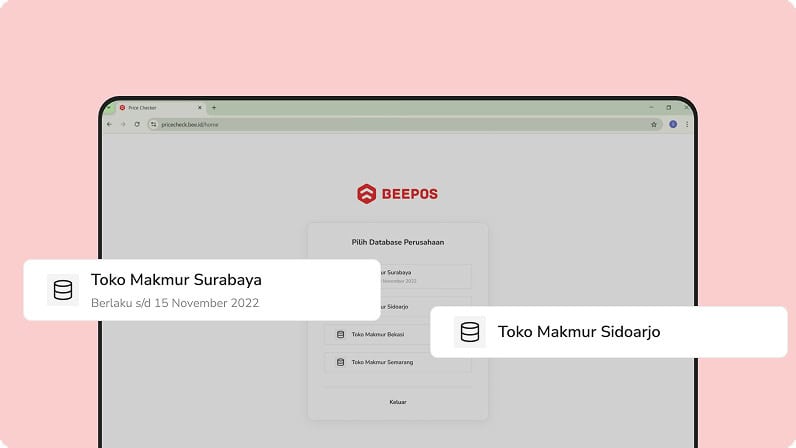This screenshot has height=448, width=796.
Task: Select the enlarged Toko Makmur Sidoarjo card
Action: [609, 332]
